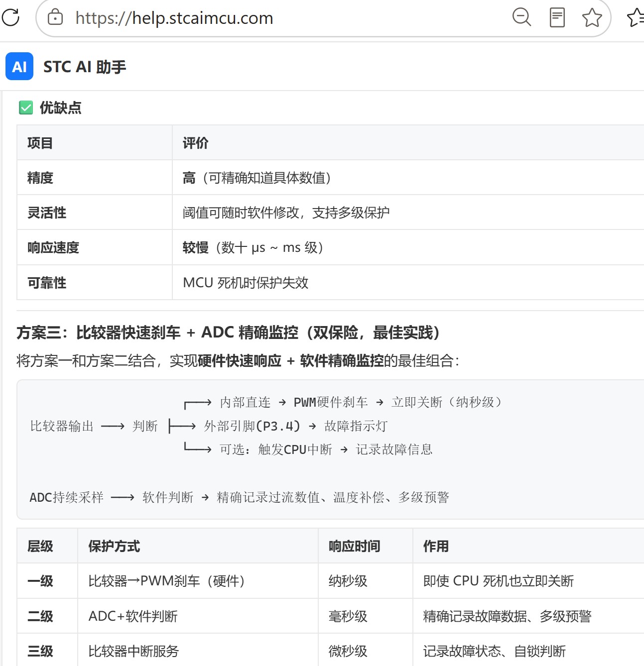Click '软件判断' in the diagram
The width and height of the screenshot is (644, 666).
click(168, 497)
